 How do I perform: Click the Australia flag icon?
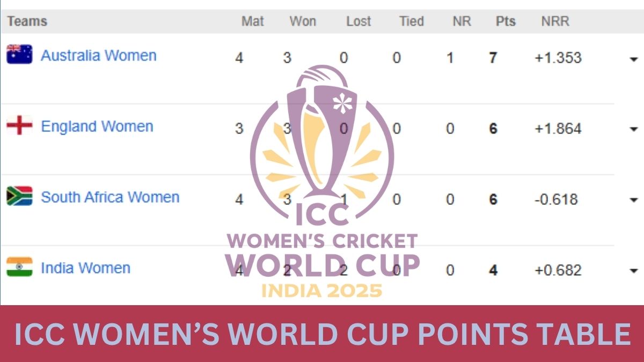[x=19, y=55]
